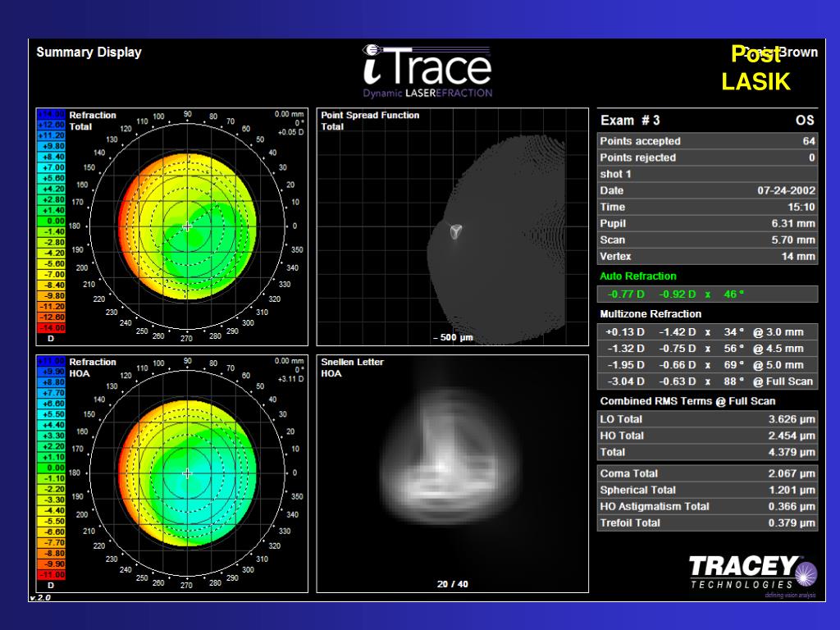Click the Time value 15:10

click(x=801, y=208)
